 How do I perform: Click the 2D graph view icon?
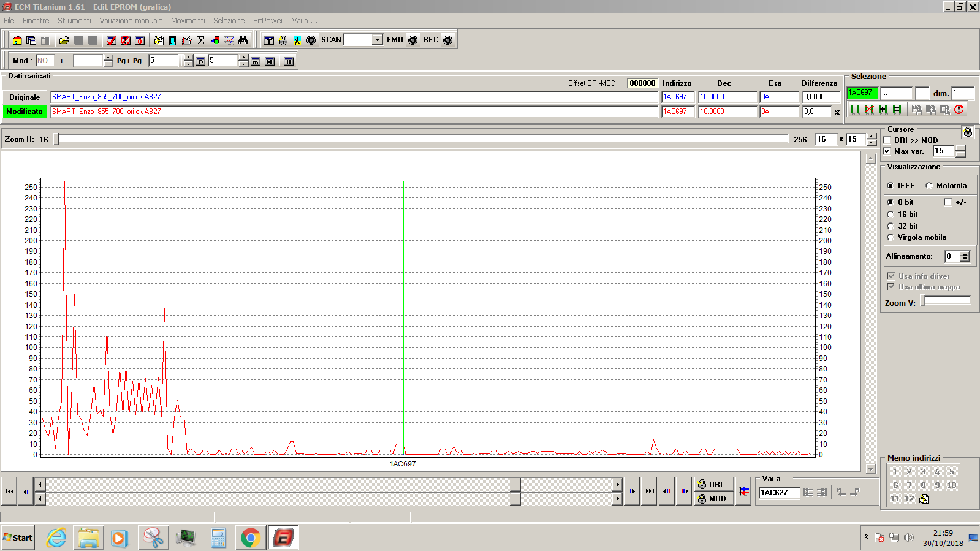[x=229, y=40]
